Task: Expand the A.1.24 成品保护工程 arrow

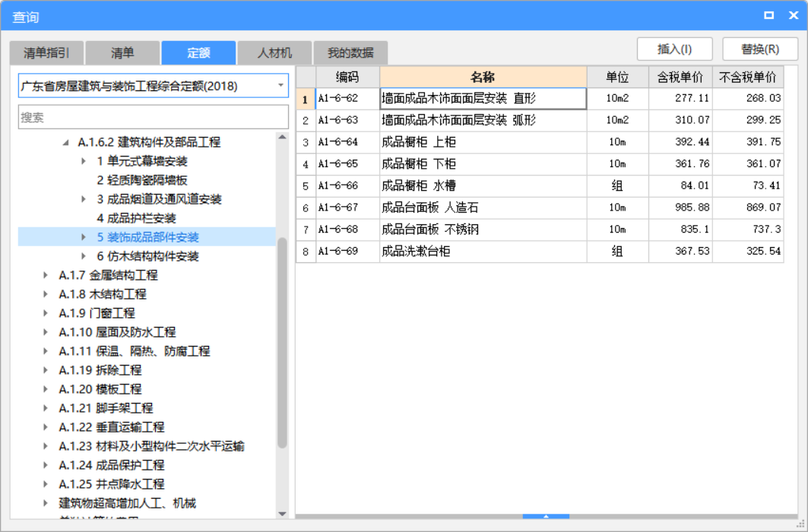Action: pos(46,465)
